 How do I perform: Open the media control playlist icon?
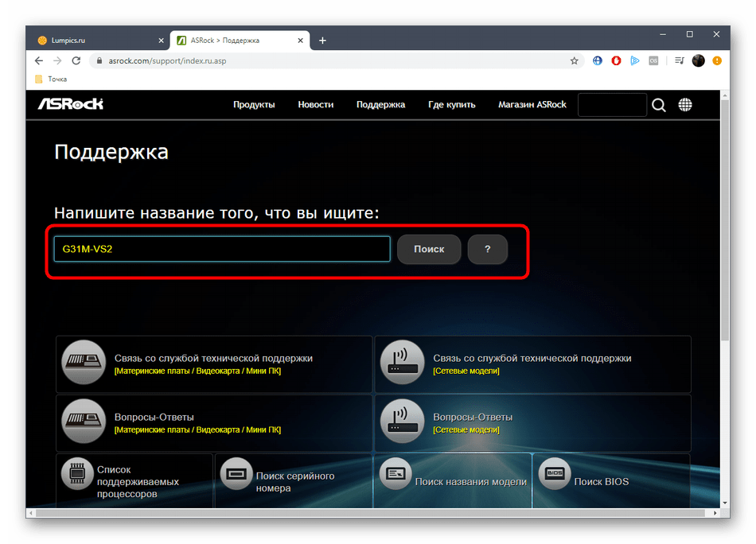coord(679,60)
